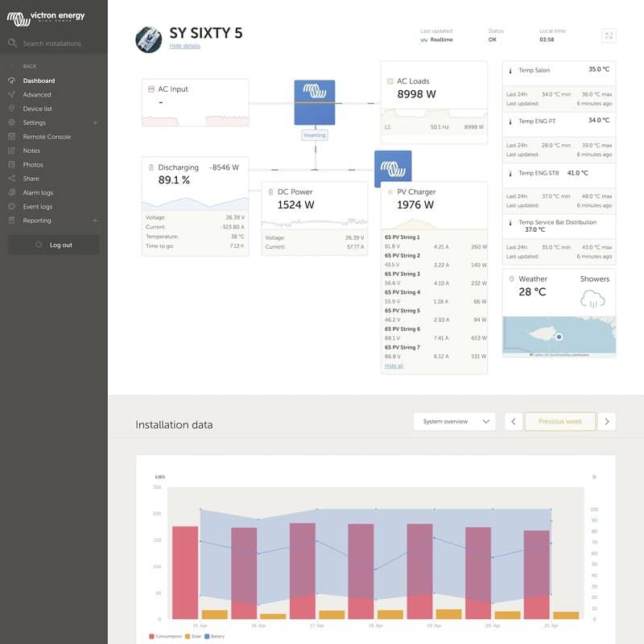Toggle fullscreen dashboard view icon
This screenshot has width=644, height=644.
(x=609, y=35)
